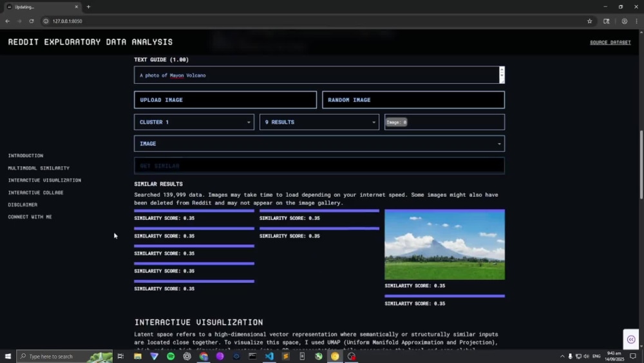
Task: Open the clock showing 9:43 am
Action: [614, 356]
